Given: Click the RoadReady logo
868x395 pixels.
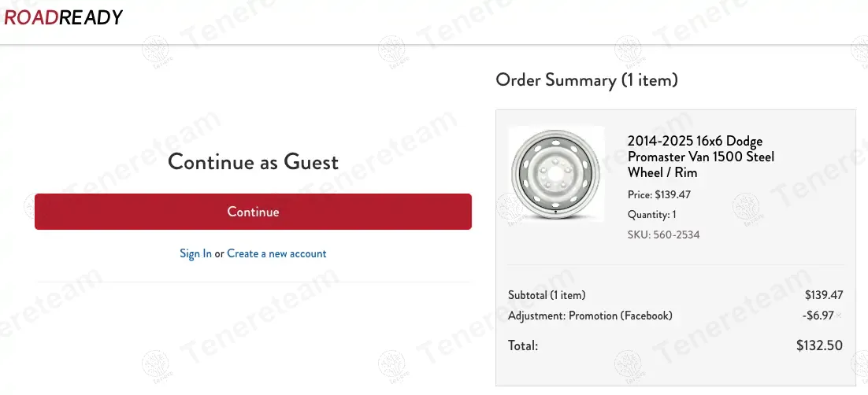Looking at the screenshot, I should tap(64, 17).
